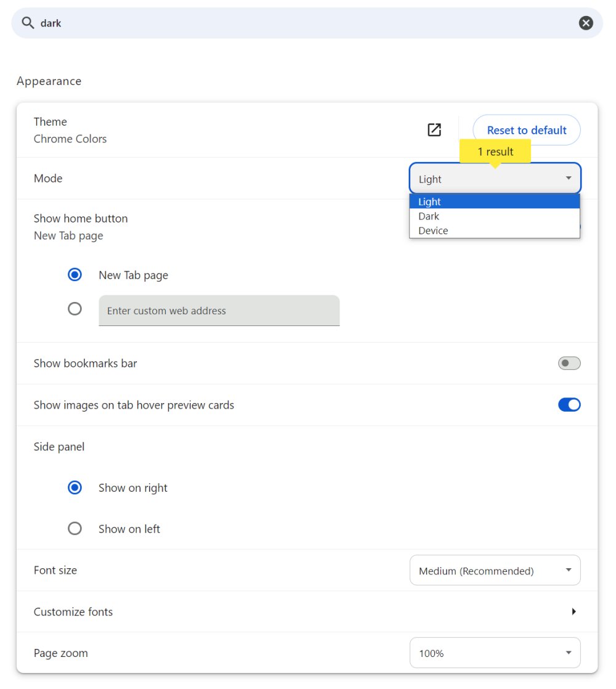The width and height of the screenshot is (616, 689).
Task: Choose the highlighted "Light" option
Action: (429, 201)
